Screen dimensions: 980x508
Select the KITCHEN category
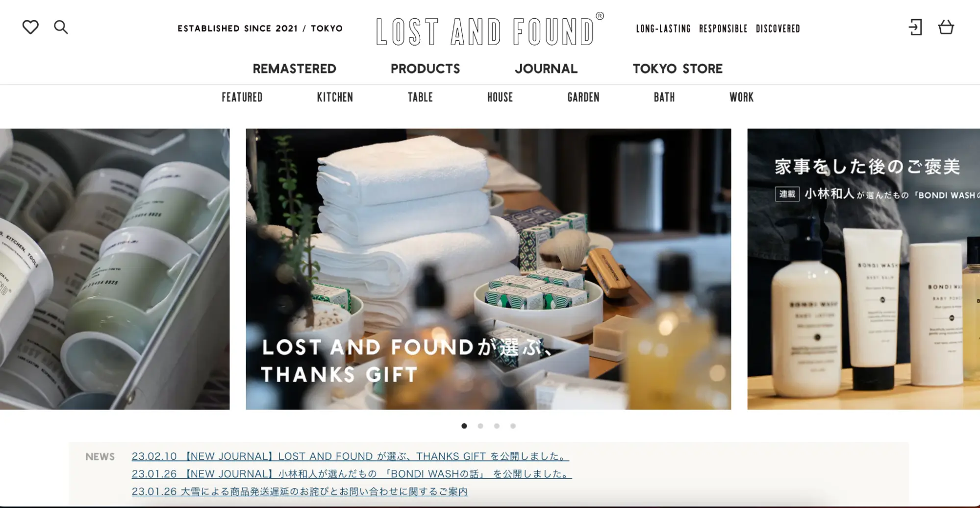[335, 97]
